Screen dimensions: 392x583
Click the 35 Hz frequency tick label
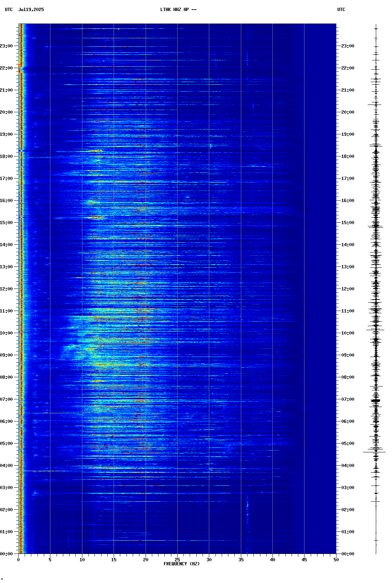[x=241, y=560]
